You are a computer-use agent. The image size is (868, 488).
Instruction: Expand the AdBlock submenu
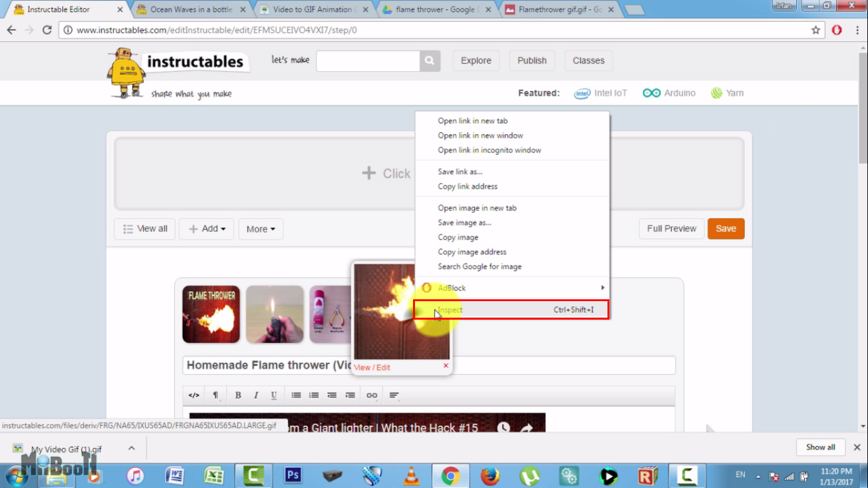(512, 288)
